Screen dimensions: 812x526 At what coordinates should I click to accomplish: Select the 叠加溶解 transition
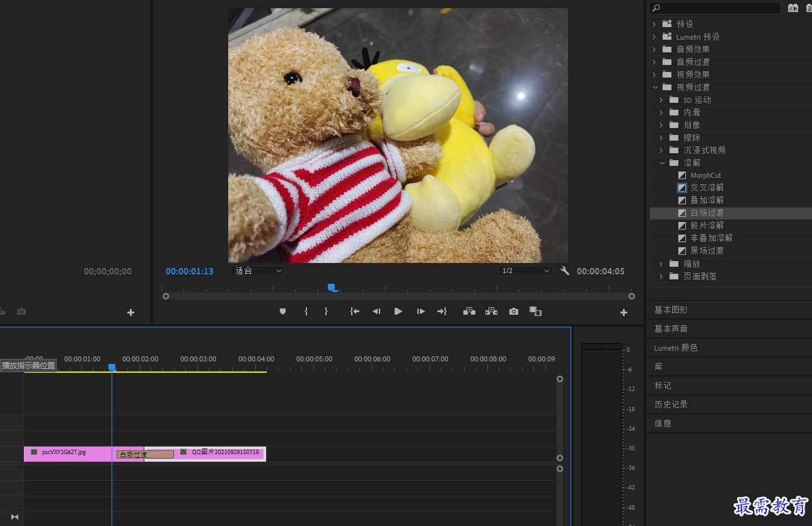point(707,201)
